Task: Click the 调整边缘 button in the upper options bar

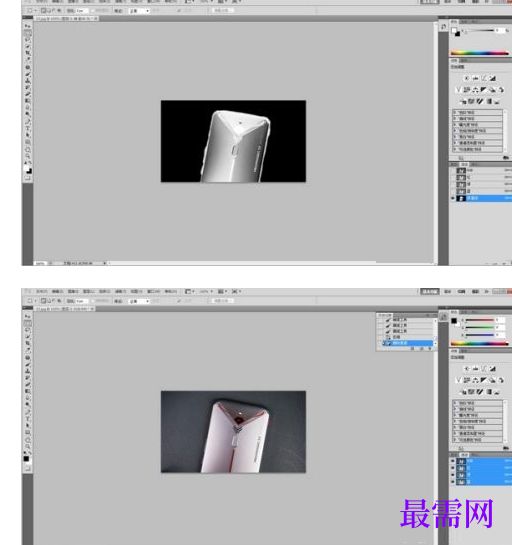Action: [223, 10]
